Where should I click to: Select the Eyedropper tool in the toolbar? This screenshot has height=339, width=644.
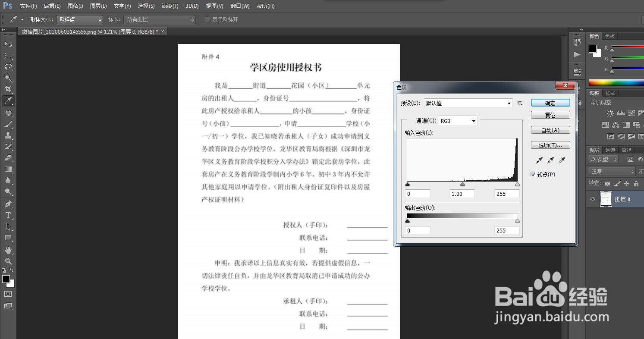point(8,100)
